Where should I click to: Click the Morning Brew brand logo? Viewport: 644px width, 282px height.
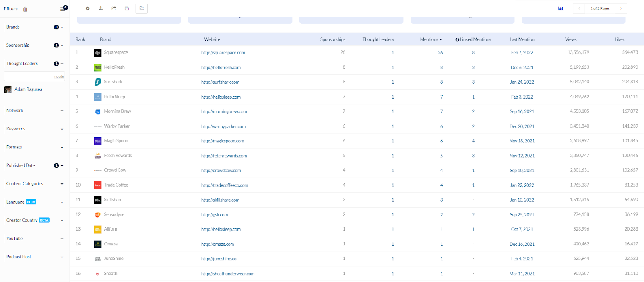click(97, 111)
